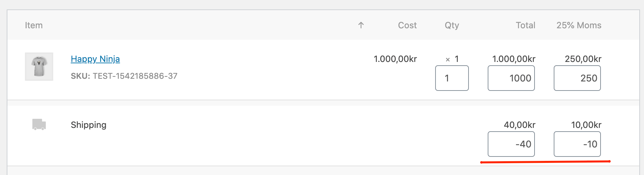Screen dimensions: 644x175
Task: Click the shipping tax amount 10,00kr
Action: [586, 125]
